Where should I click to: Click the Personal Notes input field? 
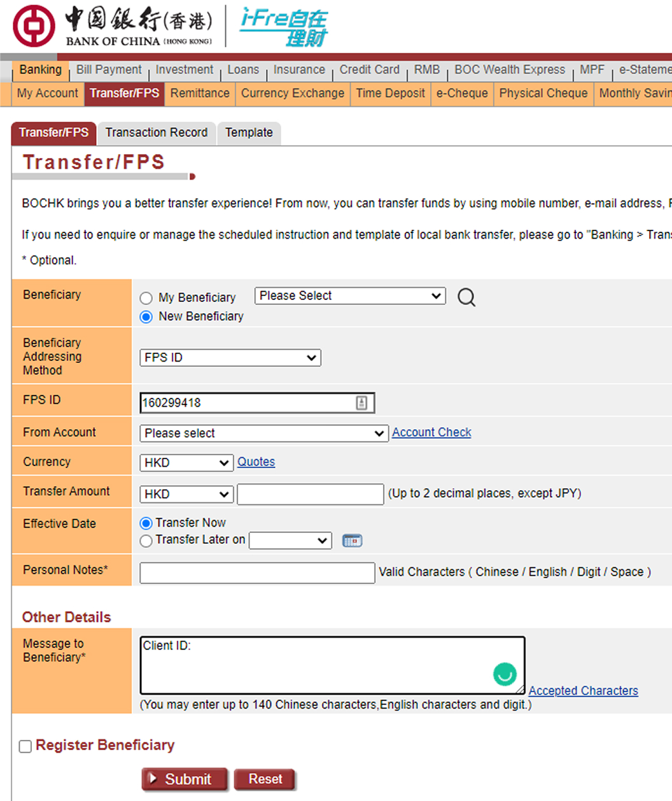[257, 572]
